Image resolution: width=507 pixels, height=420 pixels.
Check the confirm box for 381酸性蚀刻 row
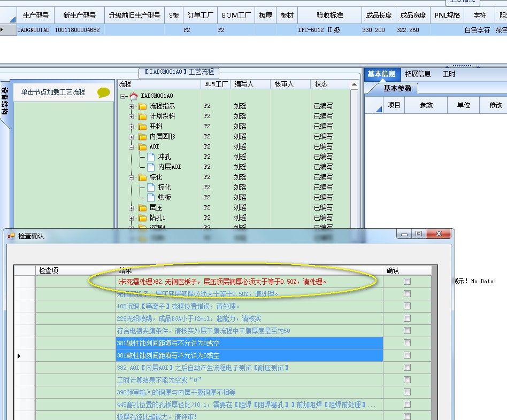tap(407, 355)
